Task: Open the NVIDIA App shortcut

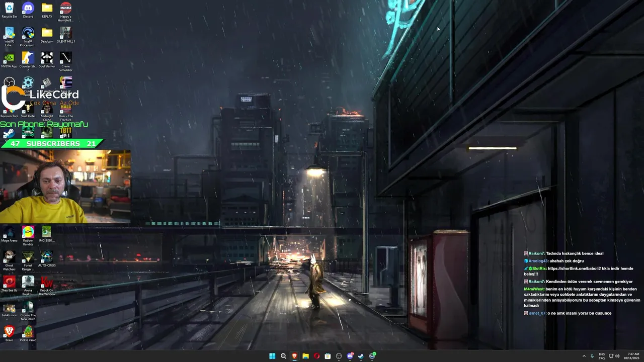Action: click(x=9, y=60)
